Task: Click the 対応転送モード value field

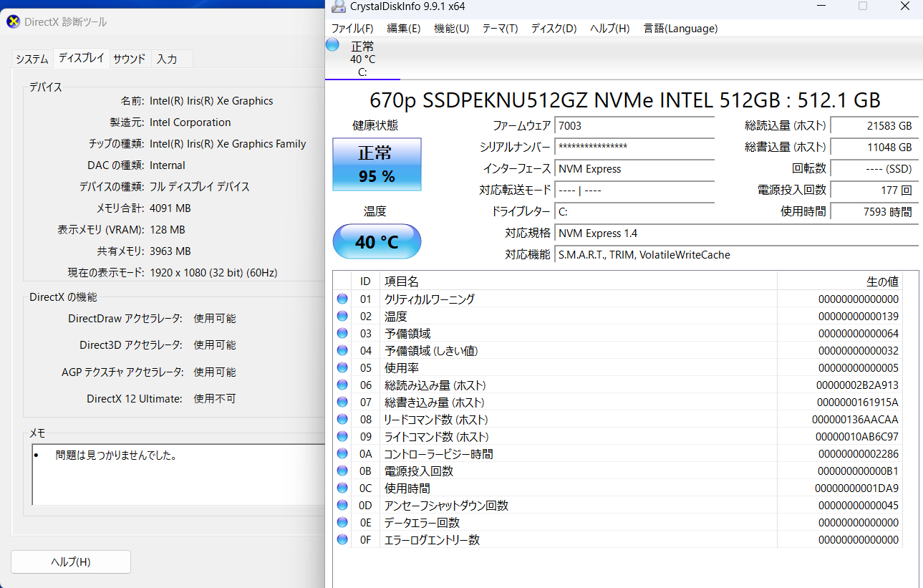Action: click(634, 191)
